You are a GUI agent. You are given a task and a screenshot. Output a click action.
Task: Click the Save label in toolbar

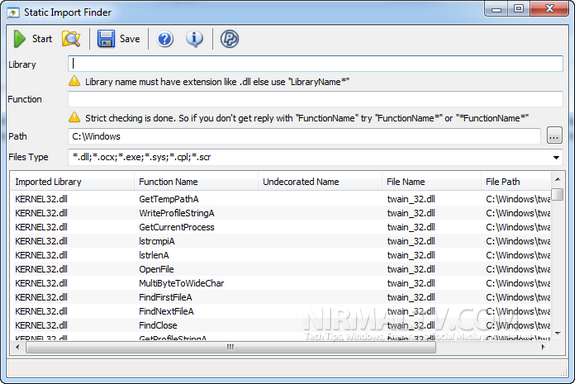point(129,39)
